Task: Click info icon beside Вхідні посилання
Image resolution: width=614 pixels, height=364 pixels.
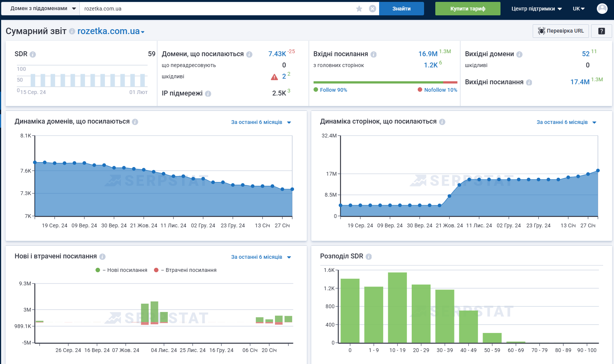Action: (x=373, y=54)
